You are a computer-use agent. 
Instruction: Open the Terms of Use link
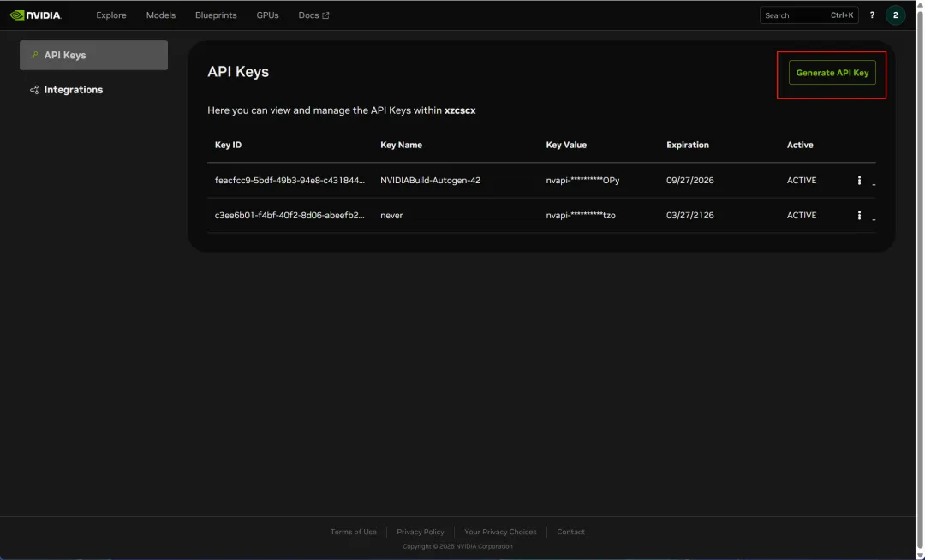353,532
